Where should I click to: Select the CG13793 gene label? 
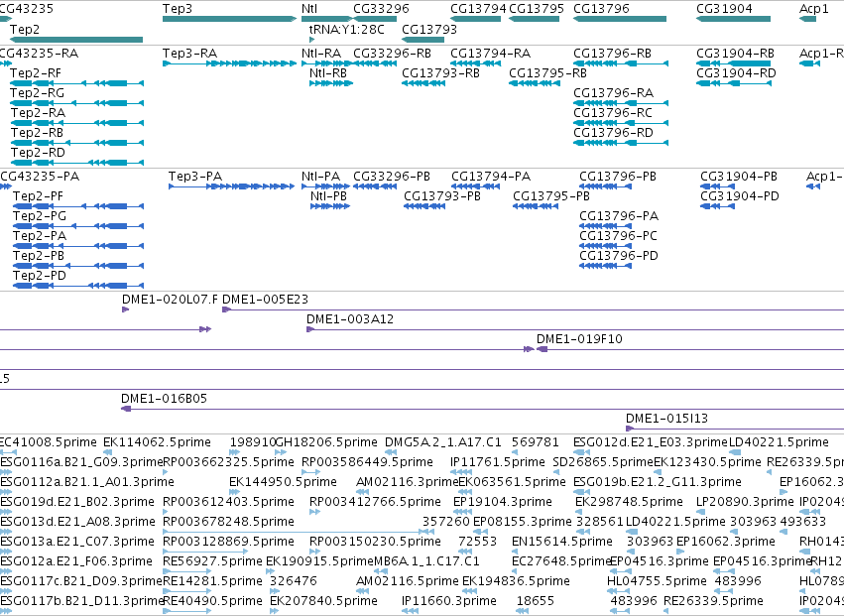[x=429, y=29]
